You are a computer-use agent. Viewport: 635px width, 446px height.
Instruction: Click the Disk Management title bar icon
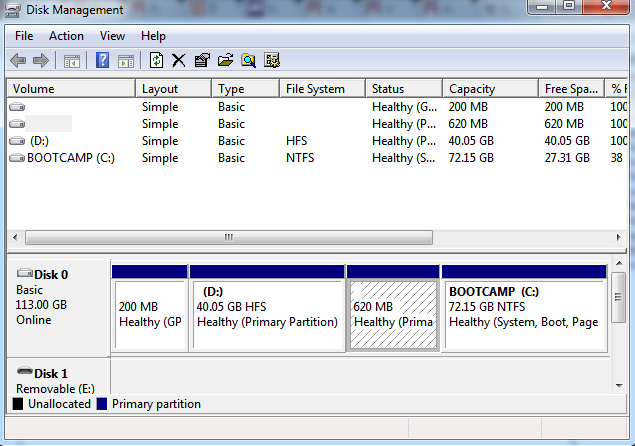(12, 10)
